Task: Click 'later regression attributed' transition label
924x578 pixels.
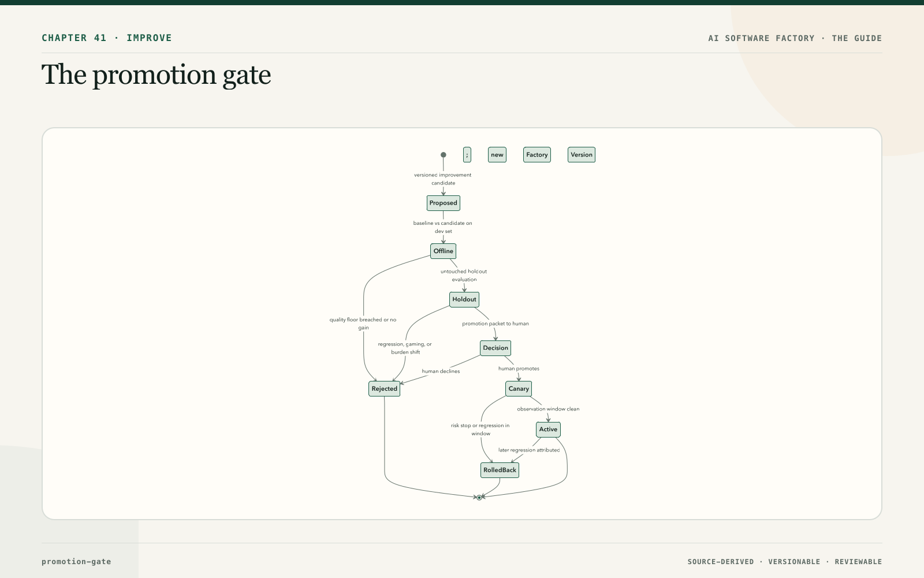Action: point(529,450)
